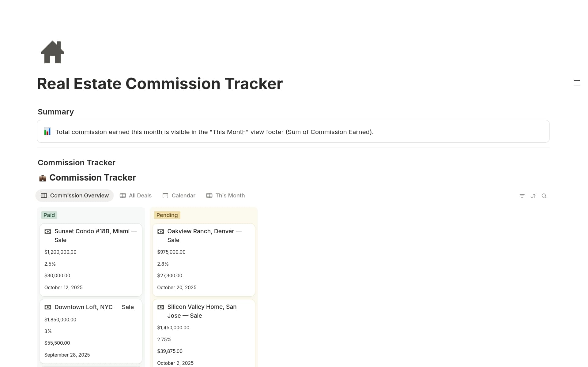This screenshot has height=367, width=588.
Task: Click the calendar icon next to the Calendar view
Action: coord(165,195)
